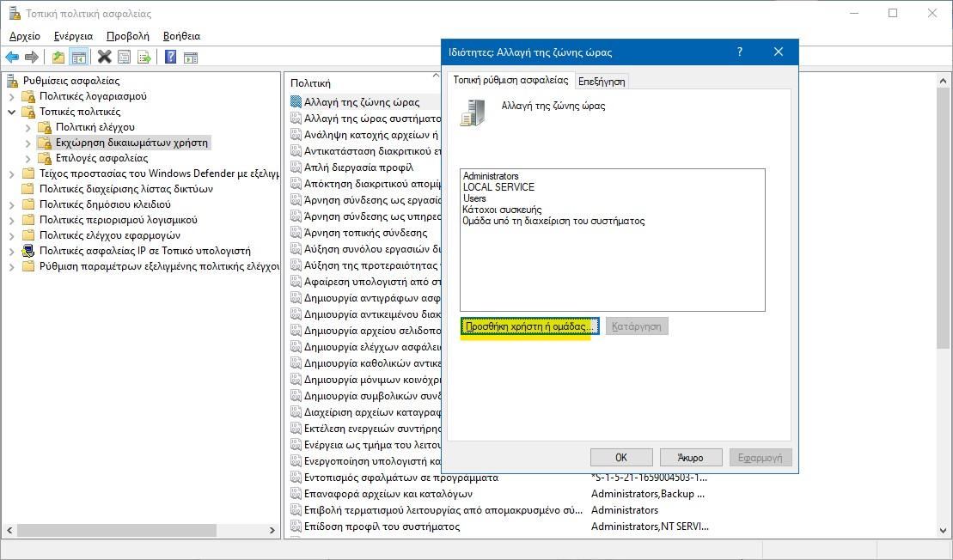Click the icon beside Αλλαγή της ώρας συστήματος

296,119
